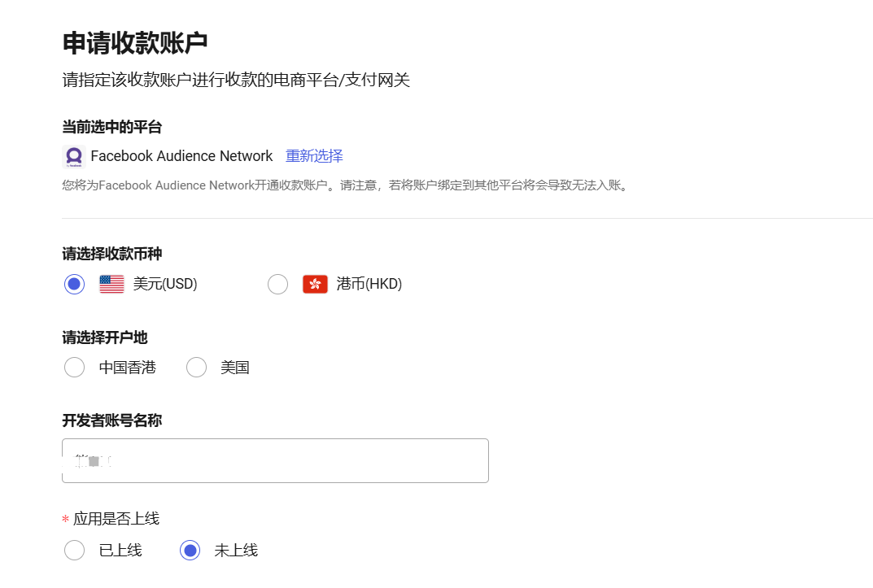Click 重新选择 to reselect the platform
Viewport: 873px width, 588px height.
tap(314, 156)
